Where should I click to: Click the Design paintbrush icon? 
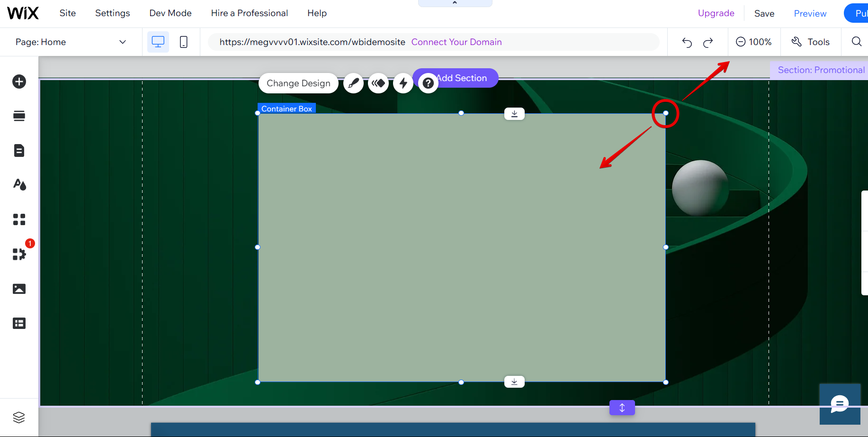click(353, 83)
